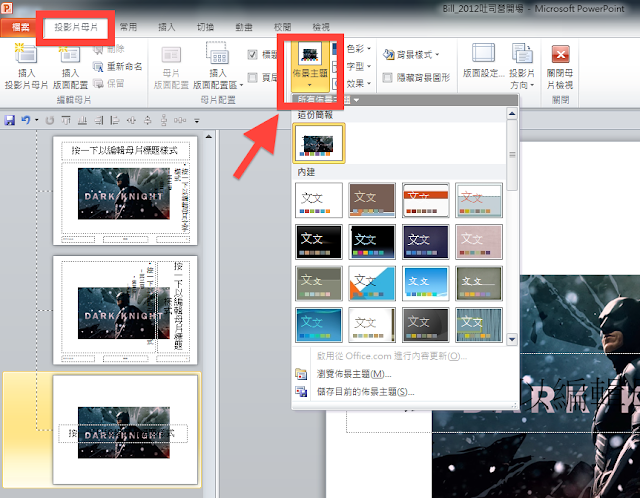Open All Themes filter dropdown header
The image size is (640, 498).
click(405, 100)
